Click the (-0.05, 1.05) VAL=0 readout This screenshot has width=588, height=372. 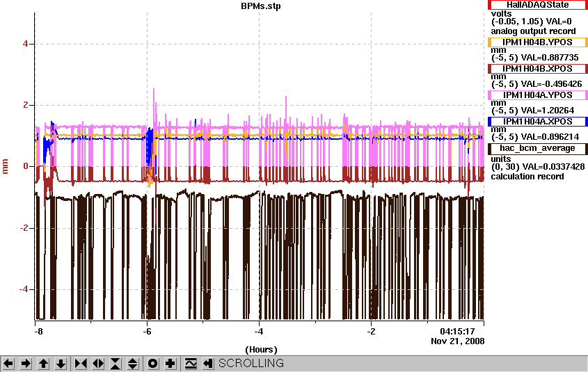tap(532, 22)
